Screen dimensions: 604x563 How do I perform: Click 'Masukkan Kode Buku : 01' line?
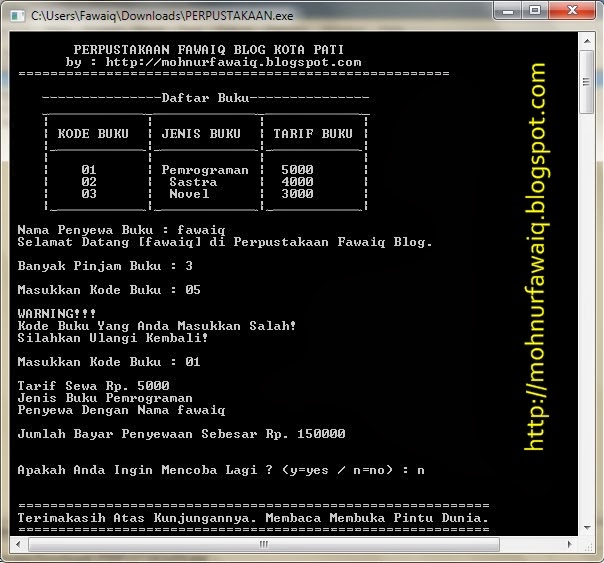coord(109,362)
